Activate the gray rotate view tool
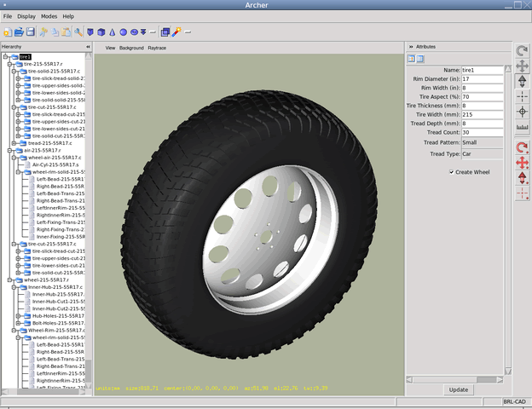 coord(522,51)
